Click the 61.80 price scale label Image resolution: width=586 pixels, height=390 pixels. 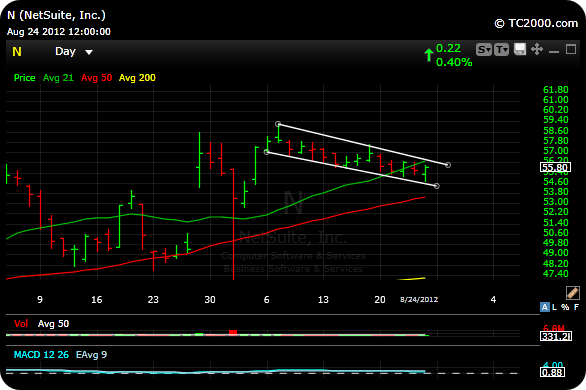pos(555,90)
